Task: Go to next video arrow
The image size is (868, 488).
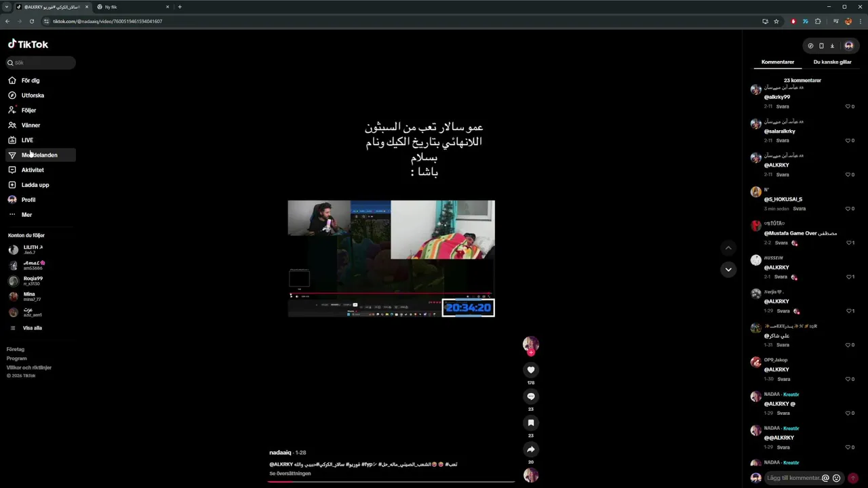Action: click(x=728, y=270)
